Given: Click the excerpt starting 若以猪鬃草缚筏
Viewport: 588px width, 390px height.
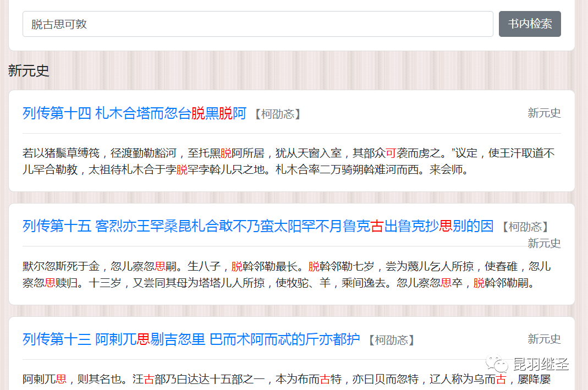Looking at the screenshot, I should pos(288,161).
